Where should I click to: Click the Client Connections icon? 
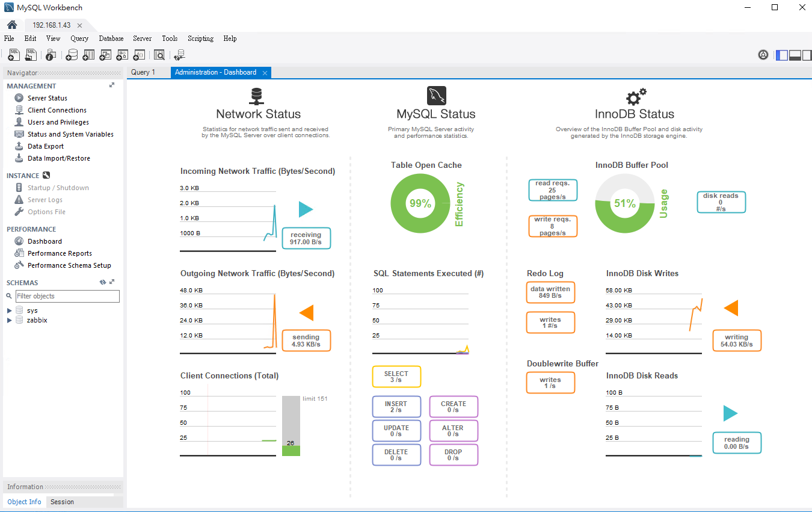(19, 110)
